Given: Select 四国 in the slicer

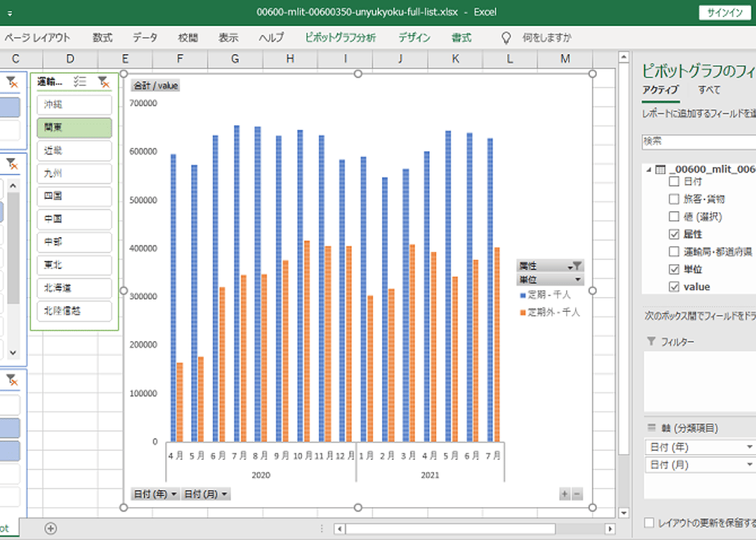Looking at the screenshot, I should pos(74,196).
